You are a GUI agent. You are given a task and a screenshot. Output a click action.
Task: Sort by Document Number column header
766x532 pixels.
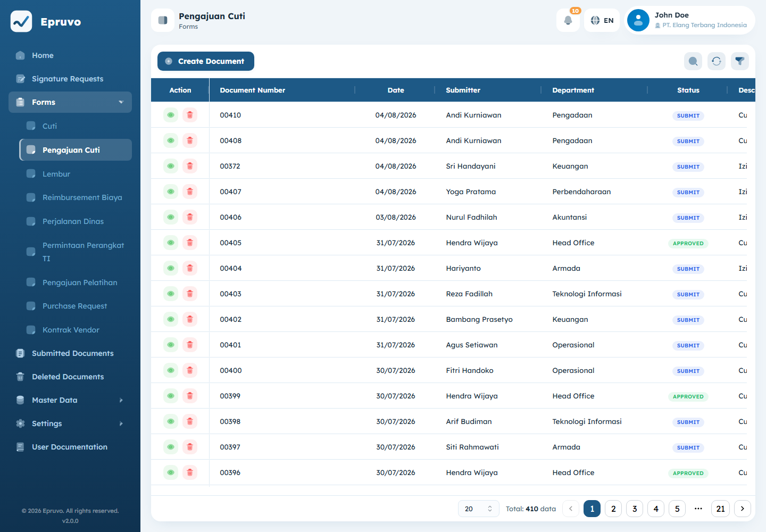pos(282,90)
